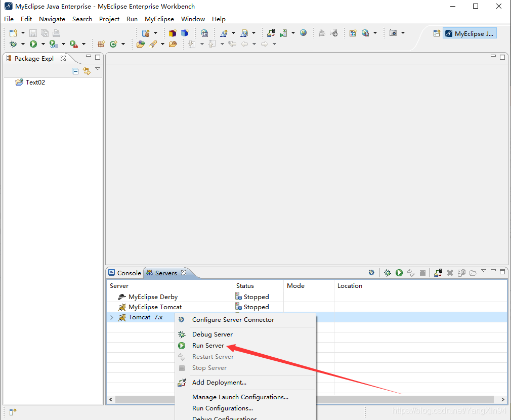Click green Run server icon in Servers toolbar

(x=399, y=273)
